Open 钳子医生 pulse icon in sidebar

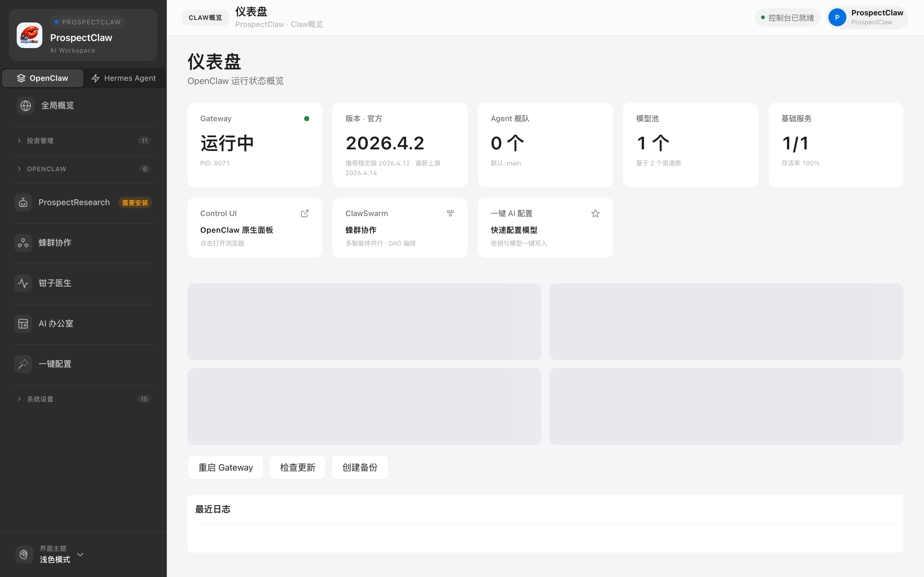[23, 284]
